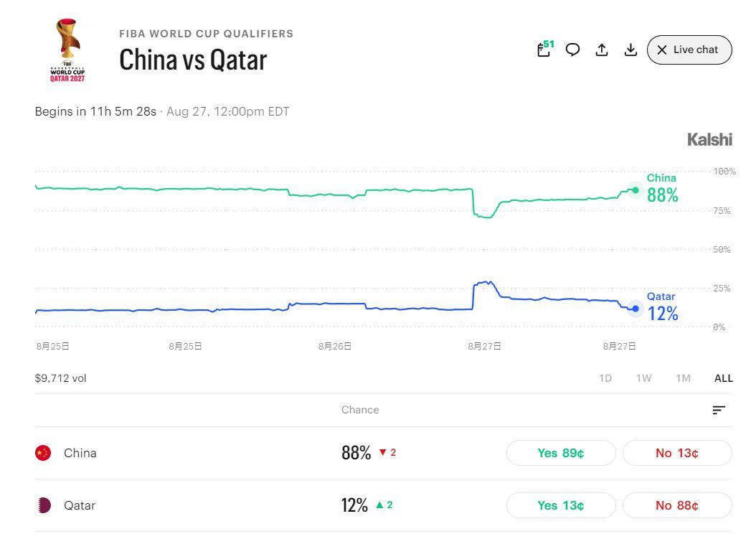
Task: Click the green China 88% chart endpoint
Action: coord(635,190)
